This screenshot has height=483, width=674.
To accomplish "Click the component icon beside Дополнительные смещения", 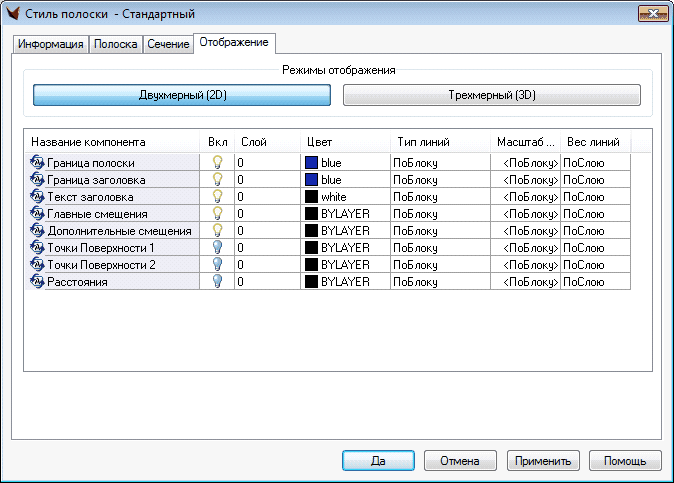I will 37,231.
